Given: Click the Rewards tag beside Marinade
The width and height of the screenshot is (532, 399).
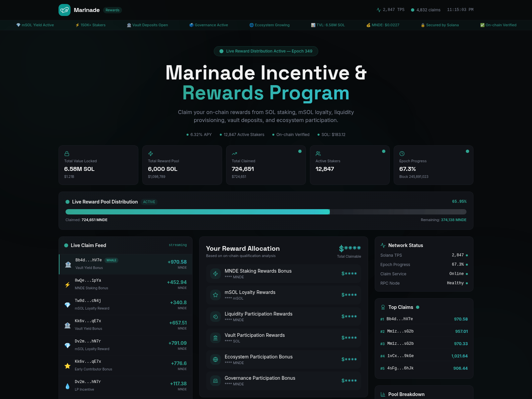Looking at the screenshot, I should click(112, 10).
